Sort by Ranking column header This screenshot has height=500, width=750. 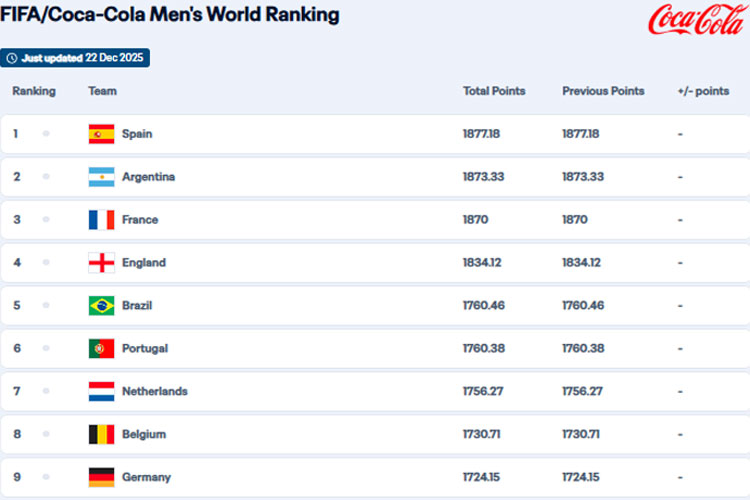click(x=34, y=91)
